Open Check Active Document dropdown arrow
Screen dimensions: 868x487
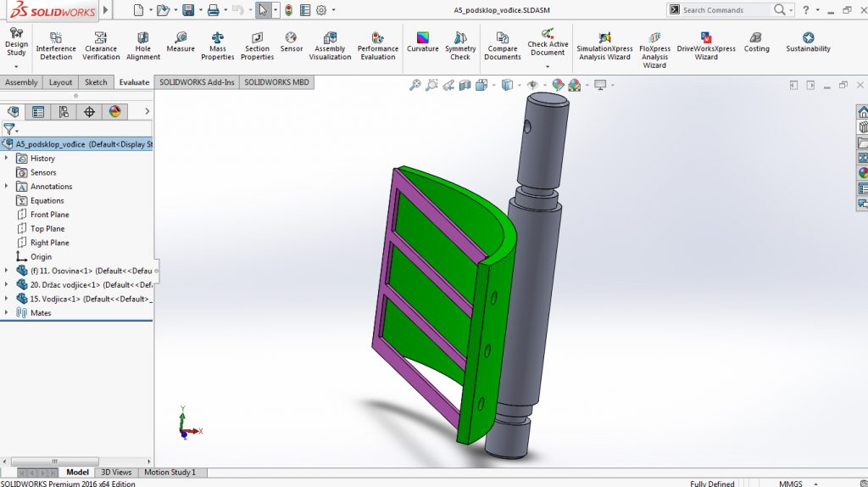click(x=548, y=66)
